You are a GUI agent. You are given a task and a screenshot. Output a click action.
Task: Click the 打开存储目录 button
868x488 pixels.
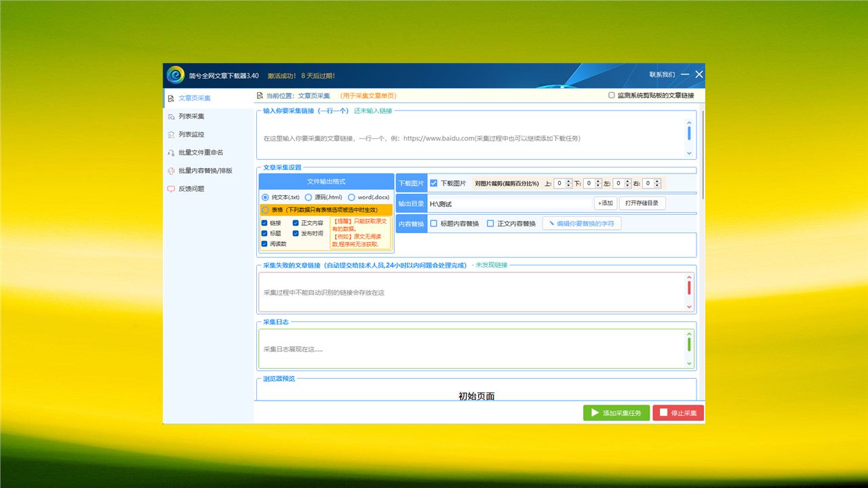tap(642, 203)
